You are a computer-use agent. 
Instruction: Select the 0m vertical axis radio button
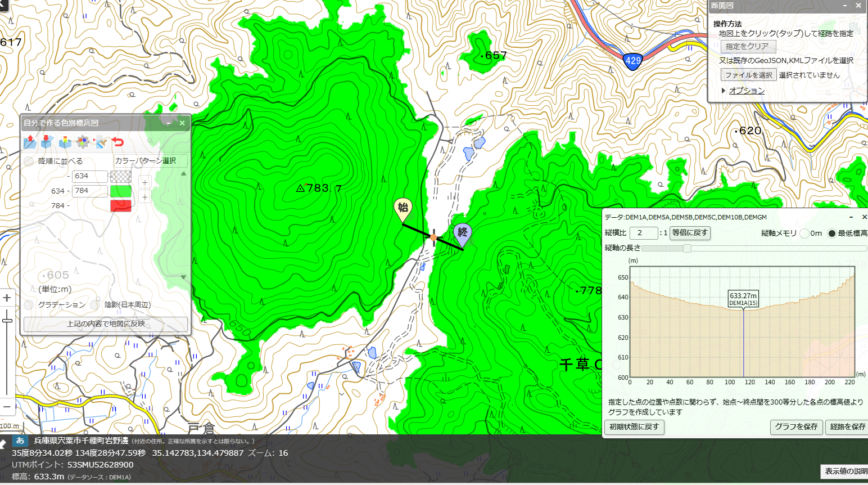tap(804, 233)
